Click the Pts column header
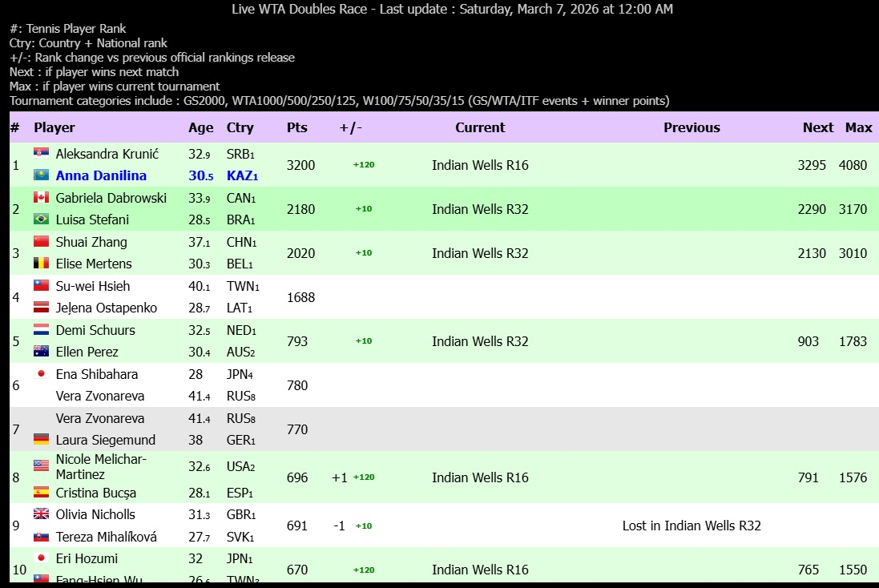The image size is (879, 588). [297, 127]
